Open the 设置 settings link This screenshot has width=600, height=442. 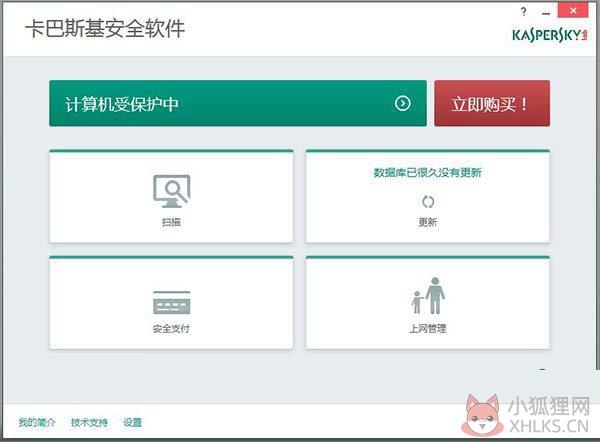(132, 422)
